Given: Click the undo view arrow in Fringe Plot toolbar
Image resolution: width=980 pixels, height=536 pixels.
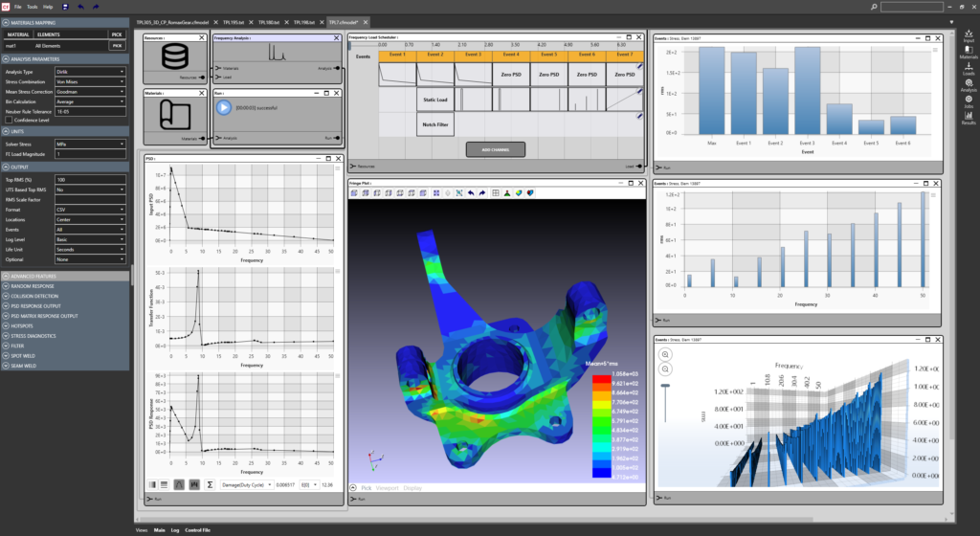Looking at the screenshot, I should click(x=471, y=193).
